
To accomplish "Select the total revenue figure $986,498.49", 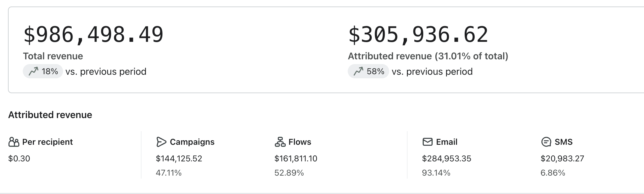I will tap(93, 35).
